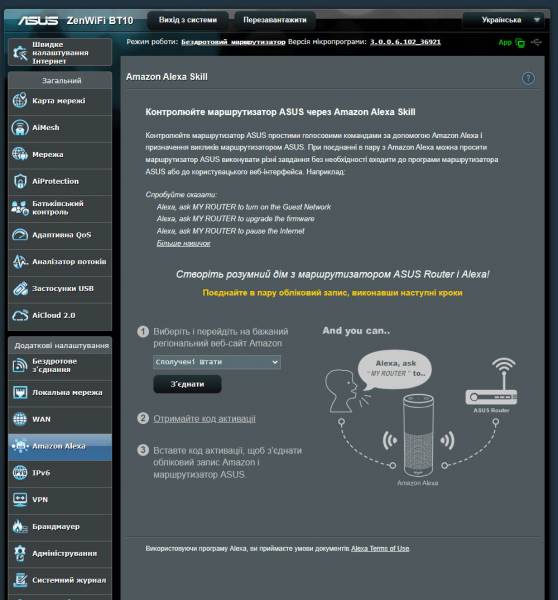Click the Системний журнал log icon

(x=20, y=580)
